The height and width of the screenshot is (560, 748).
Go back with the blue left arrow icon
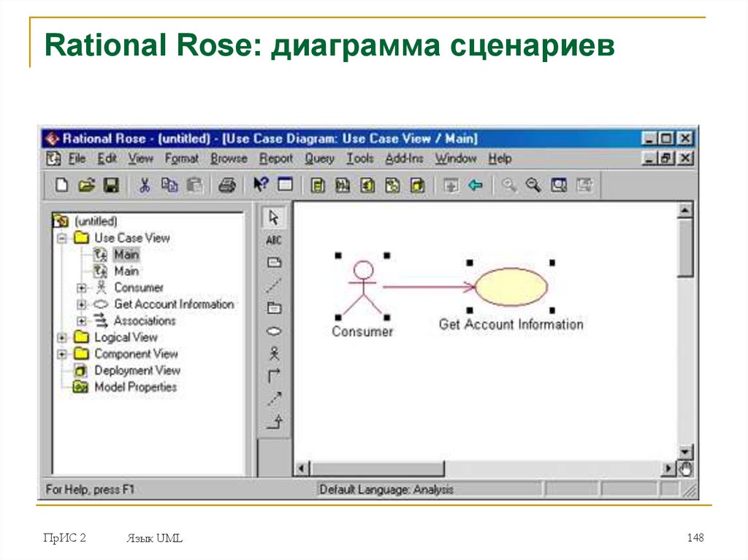tap(475, 185)
